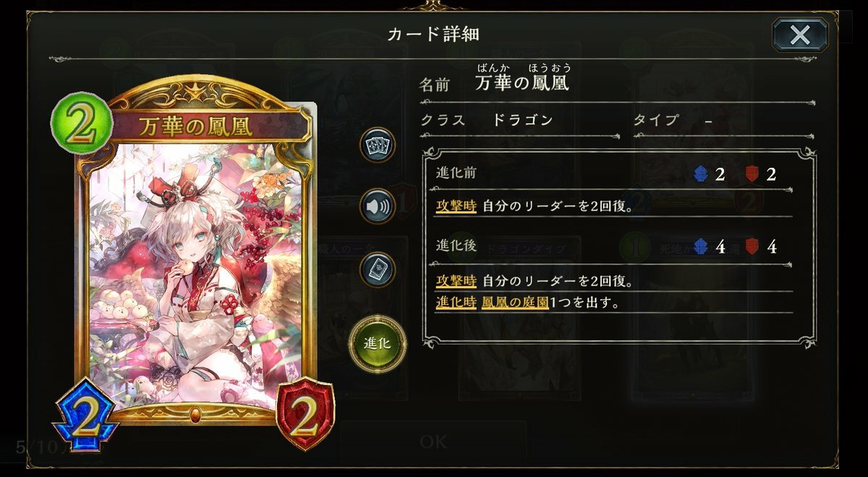Play the card voice speaker icon

pos(378,206)
